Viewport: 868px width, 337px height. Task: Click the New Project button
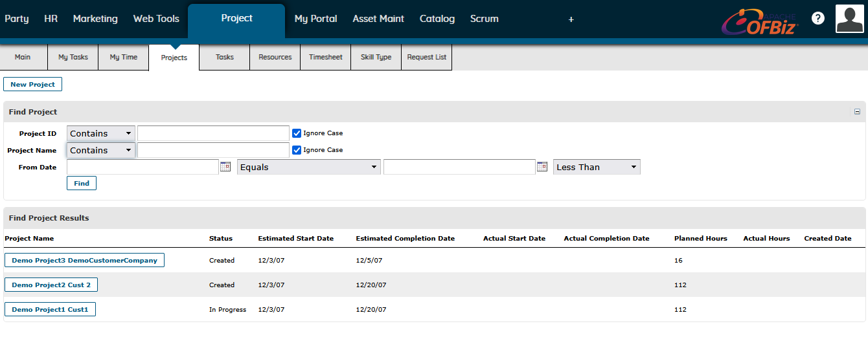pyautogui.click(x=33, y=84)
